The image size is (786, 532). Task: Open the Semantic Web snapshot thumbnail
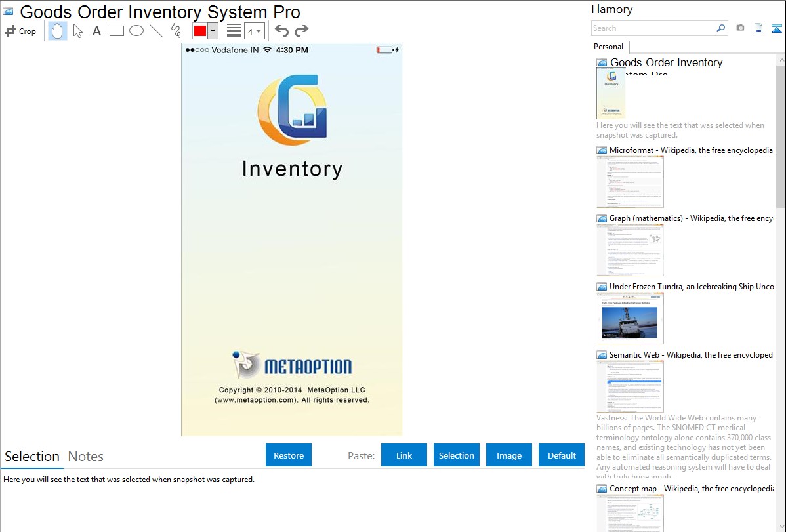coord(630,386)
